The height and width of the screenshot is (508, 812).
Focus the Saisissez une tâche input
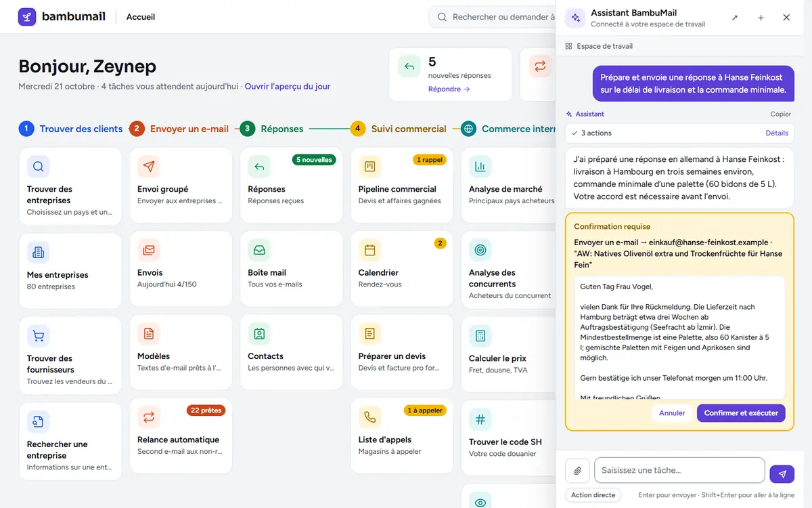coord(679,470)
